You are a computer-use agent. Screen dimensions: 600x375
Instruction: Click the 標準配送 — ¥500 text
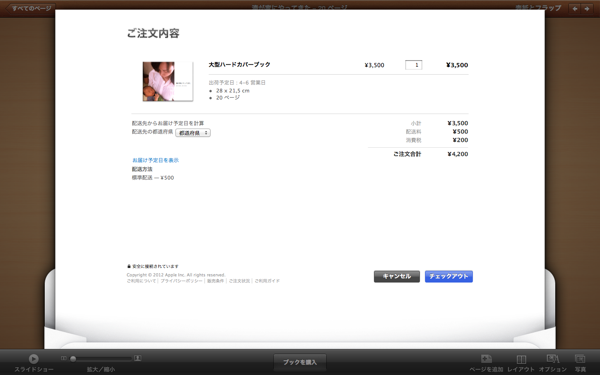click(x=153, y=178)
